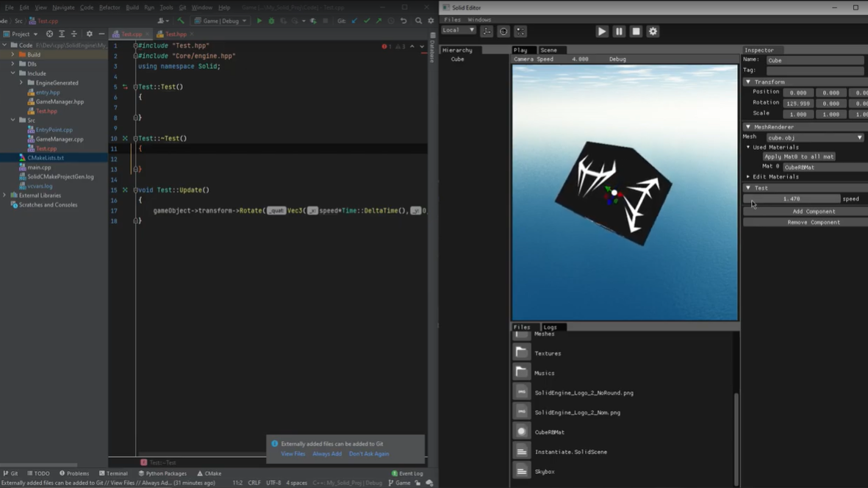Edit the Camera Speed value 4.000
Image resolution: width=868 pixels, height=488 pixels.
coord(580,60)
